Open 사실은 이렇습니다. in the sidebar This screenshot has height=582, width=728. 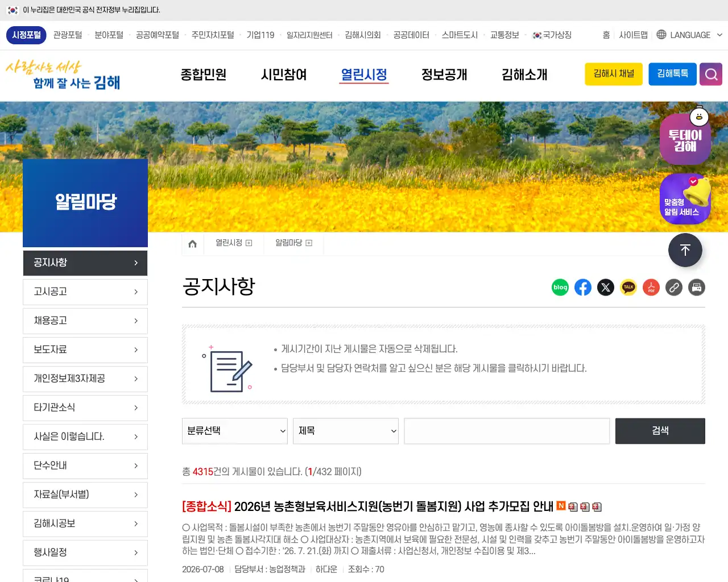(x=85, y=437)
